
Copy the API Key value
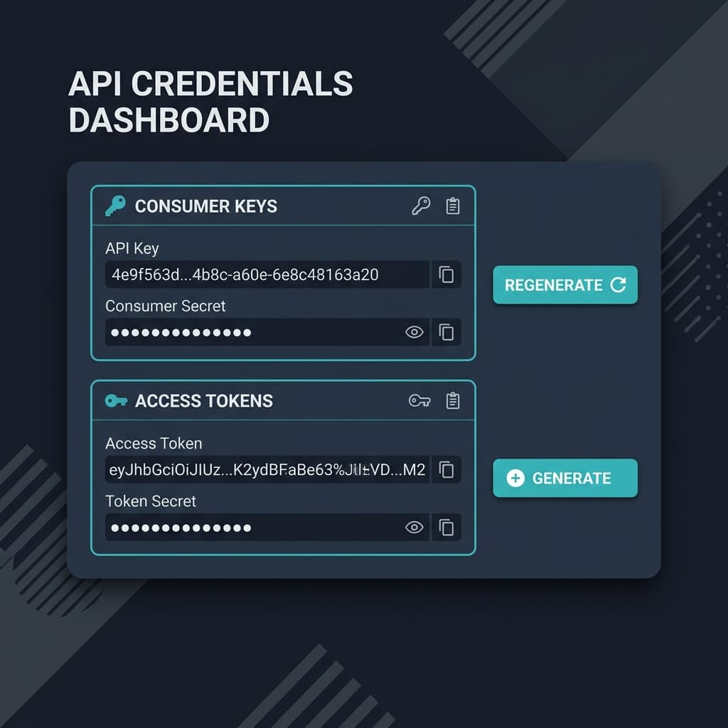tap(446, 274)
